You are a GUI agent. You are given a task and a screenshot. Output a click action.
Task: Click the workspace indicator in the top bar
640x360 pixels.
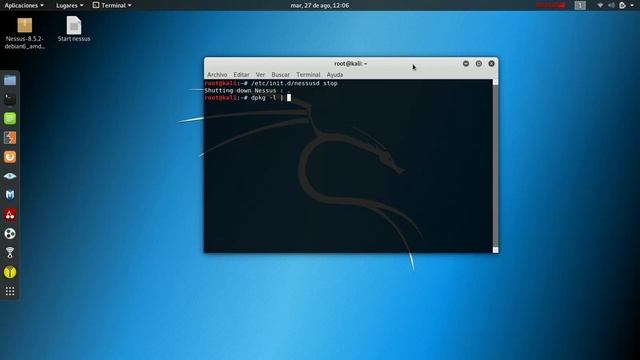tap(580, 5)
